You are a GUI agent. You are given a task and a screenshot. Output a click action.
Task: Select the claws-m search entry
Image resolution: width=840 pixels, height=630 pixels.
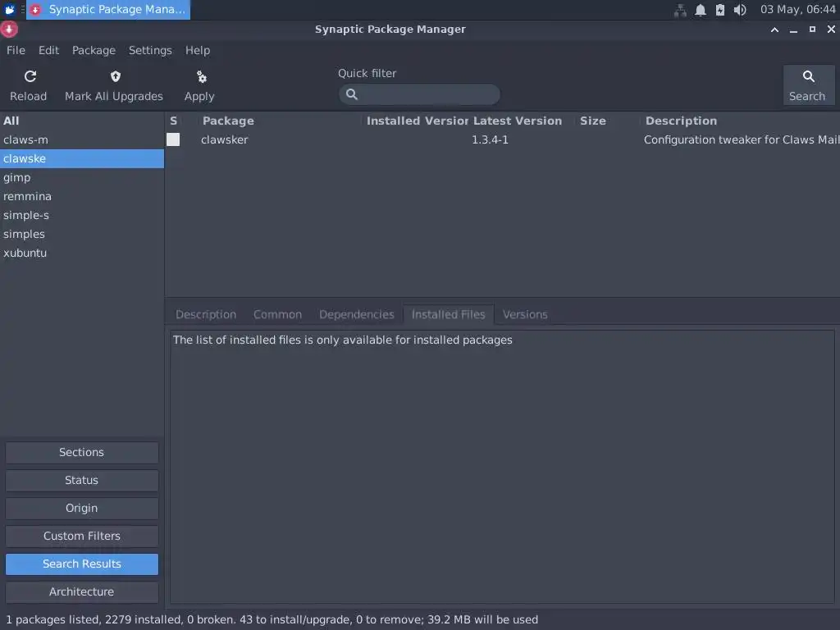[x=82, y=139]
